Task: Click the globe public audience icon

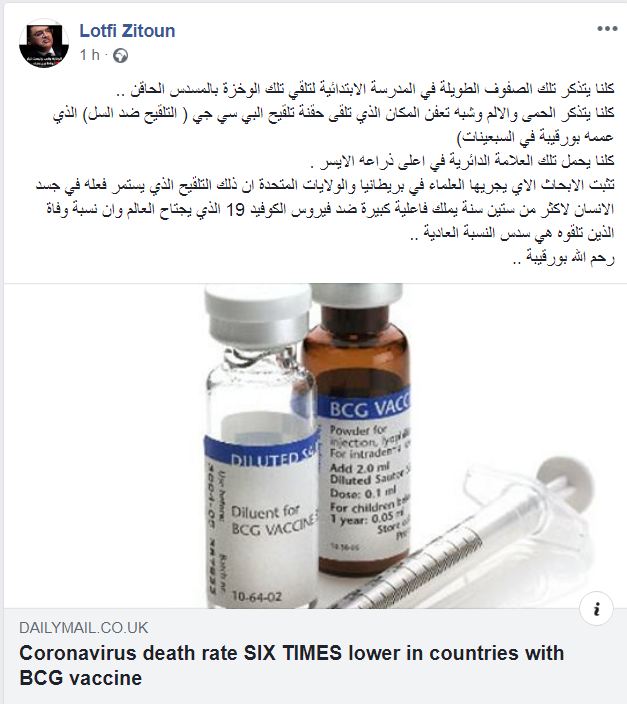Action: (x=120, y=56)
